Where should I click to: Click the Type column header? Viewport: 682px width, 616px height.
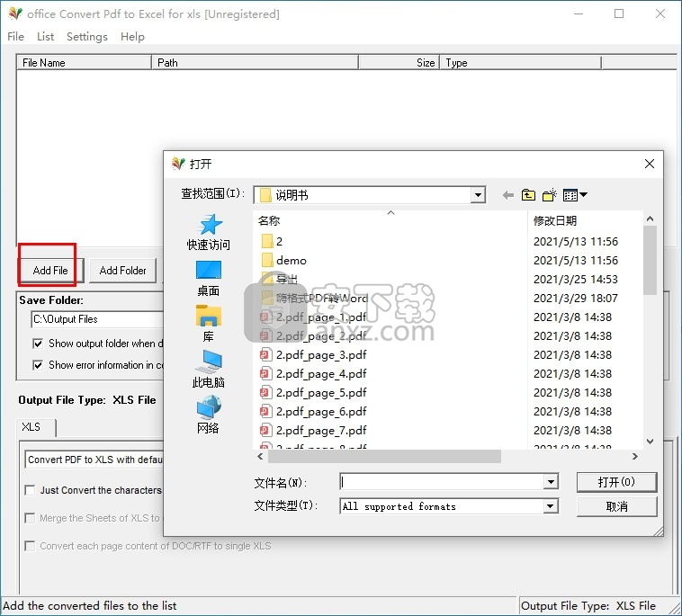coord(521,63)
